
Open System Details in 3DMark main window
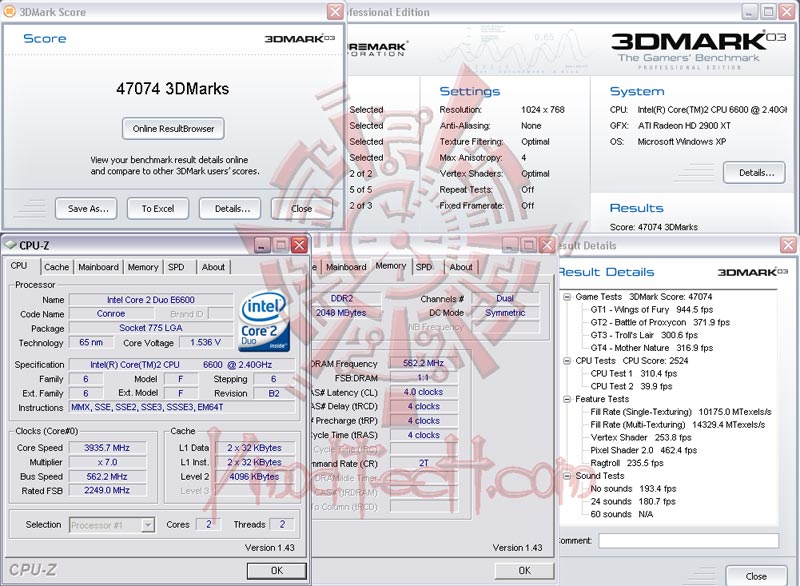[x=754, y=172]
